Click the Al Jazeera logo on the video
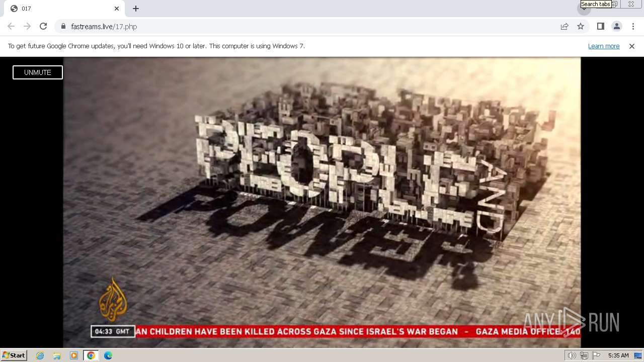The image size is (644, 362). pyautogui.click(x=113, y=301)
